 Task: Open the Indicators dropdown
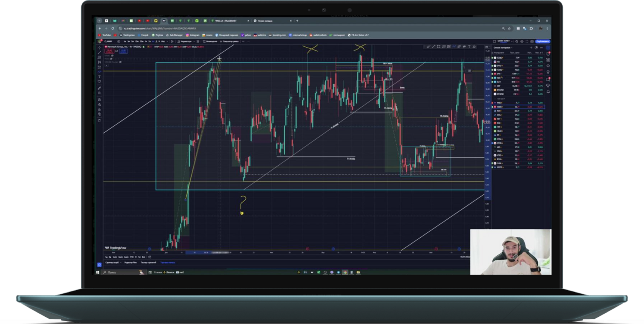[185, 41]
